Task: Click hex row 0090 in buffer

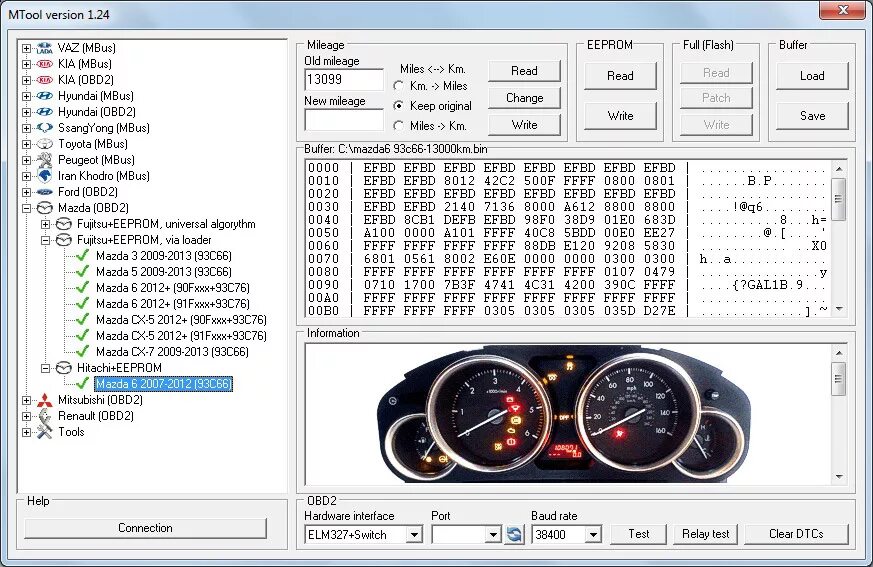Action: (x=567, y=285)
